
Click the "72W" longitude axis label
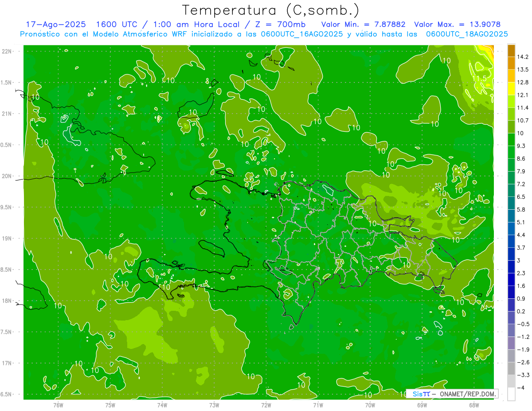click(x=266, y=405)
